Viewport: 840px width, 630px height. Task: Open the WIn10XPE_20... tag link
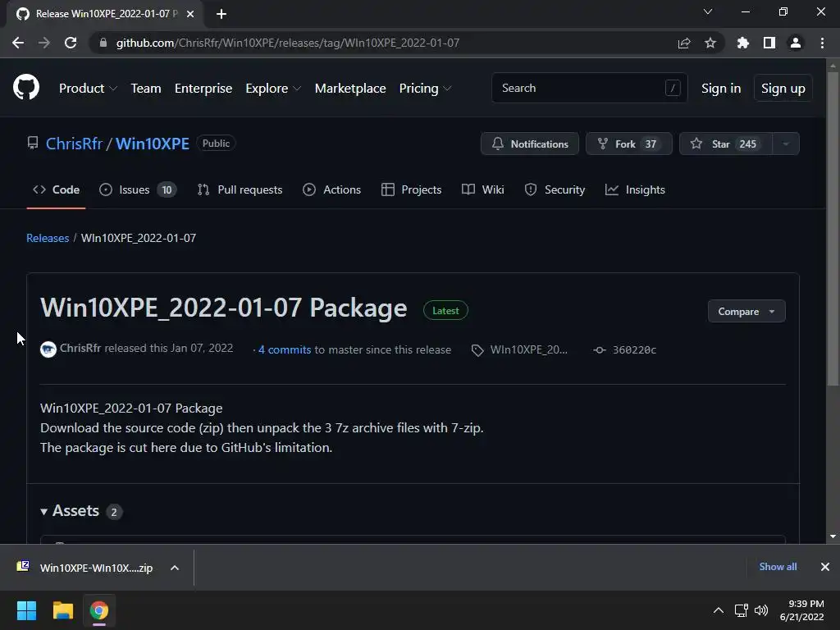529,349
